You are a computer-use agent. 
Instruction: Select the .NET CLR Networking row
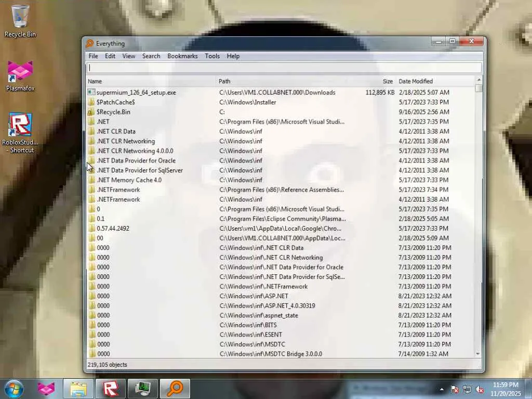pyautogui.click(x=281, y=141)
